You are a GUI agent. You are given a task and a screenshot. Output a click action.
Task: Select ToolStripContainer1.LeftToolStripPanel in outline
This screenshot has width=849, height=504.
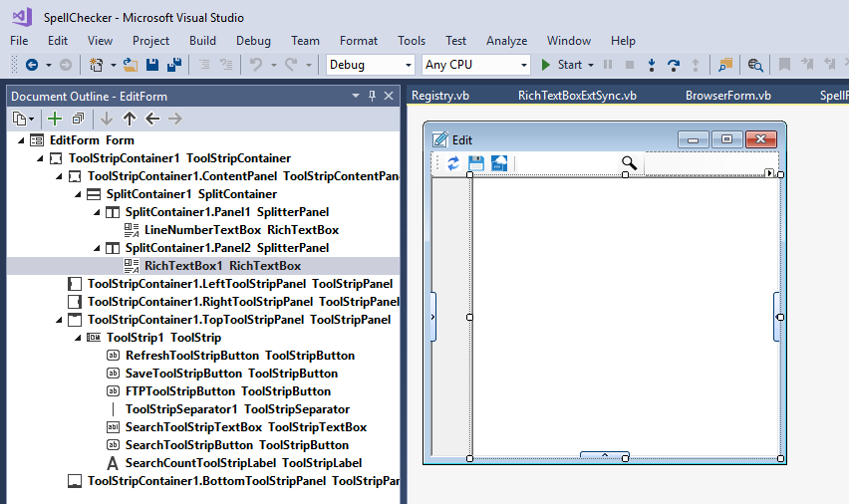240,284
